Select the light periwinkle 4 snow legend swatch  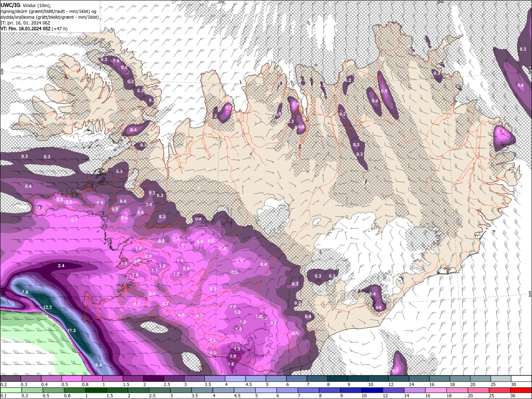coord(235,378)
